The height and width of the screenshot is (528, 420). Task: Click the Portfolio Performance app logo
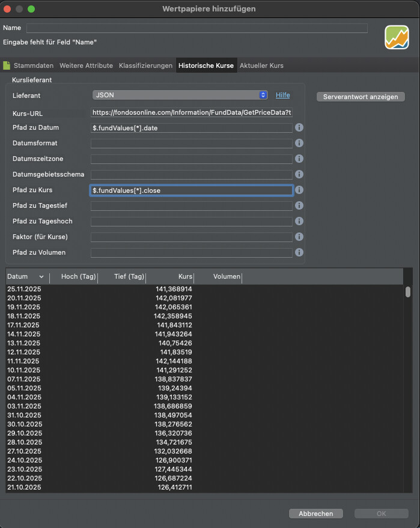397,37
